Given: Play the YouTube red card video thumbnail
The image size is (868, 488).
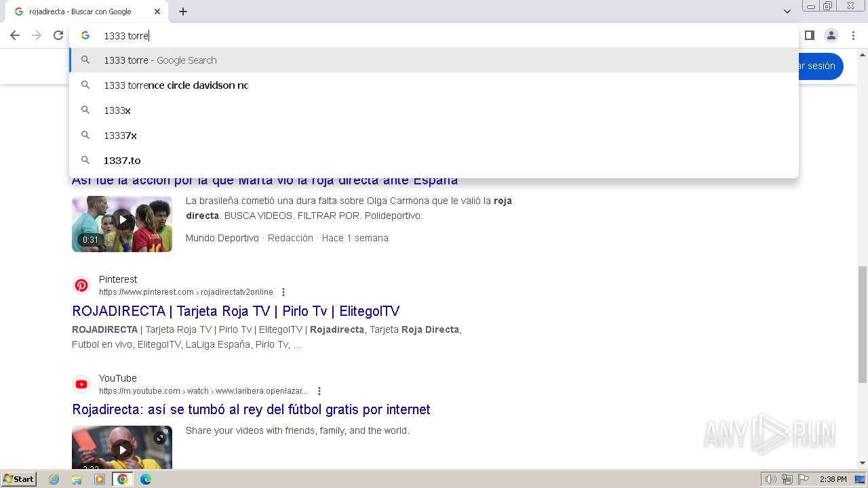Looking at the screenshot, I should click(122, 447).
